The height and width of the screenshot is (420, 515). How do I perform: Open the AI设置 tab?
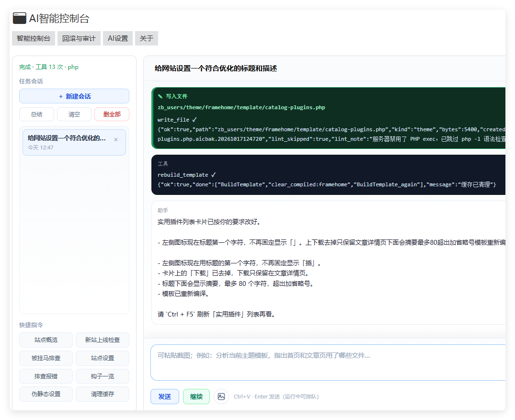point(118,38)
